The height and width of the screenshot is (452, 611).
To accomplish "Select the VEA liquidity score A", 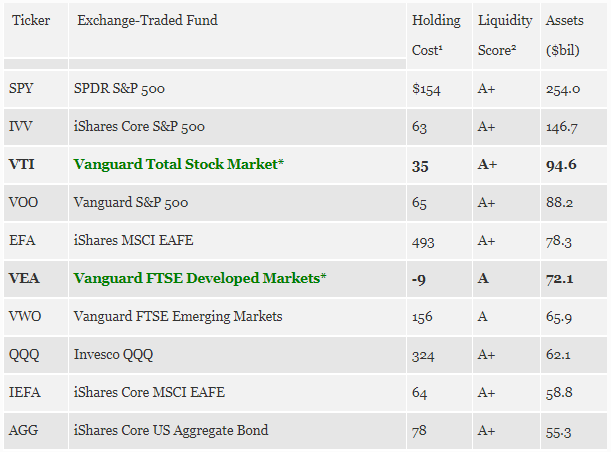I will click(x=483, y=278).
